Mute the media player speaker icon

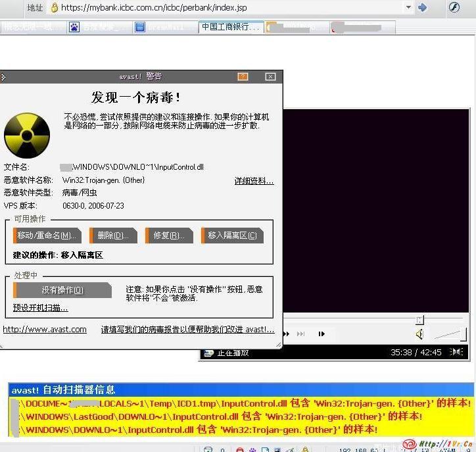(x=420, y=334)
